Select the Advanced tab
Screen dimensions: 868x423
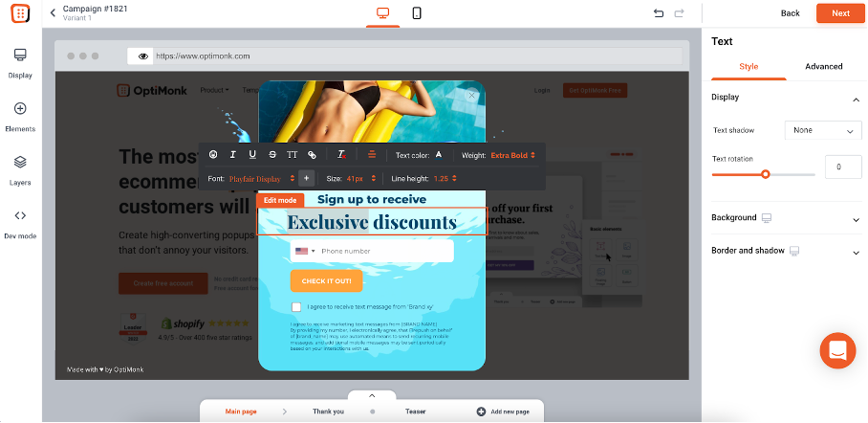824,67
